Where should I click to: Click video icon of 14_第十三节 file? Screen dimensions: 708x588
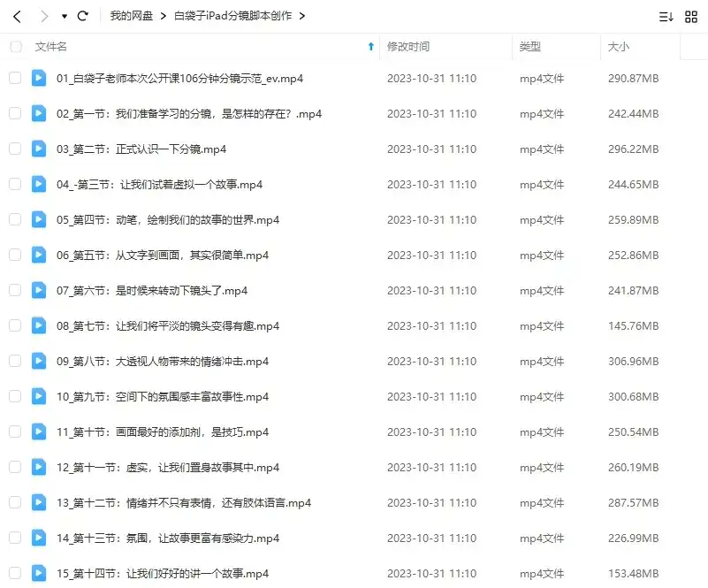coord(39,538)
